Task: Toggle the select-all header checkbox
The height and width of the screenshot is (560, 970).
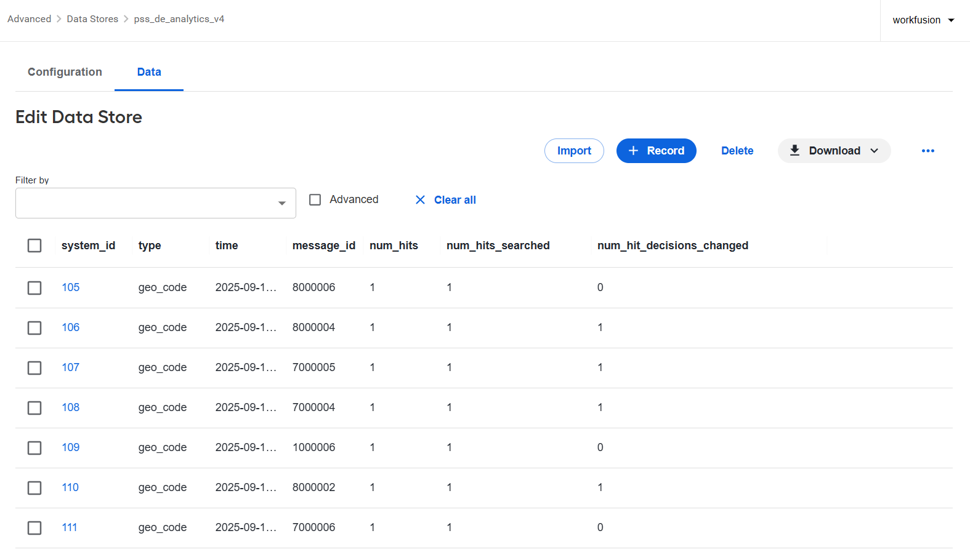Action: coord(34,246)
